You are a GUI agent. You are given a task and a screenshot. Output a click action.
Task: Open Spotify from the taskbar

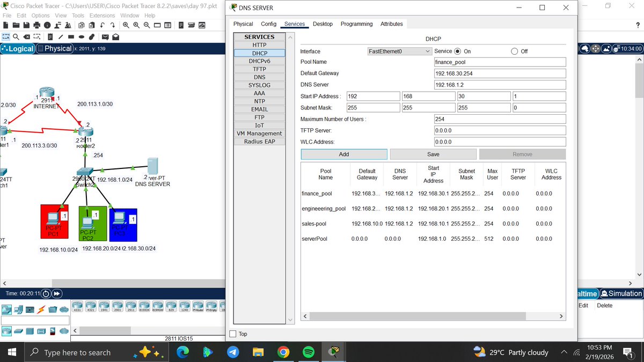click(309, 352)
